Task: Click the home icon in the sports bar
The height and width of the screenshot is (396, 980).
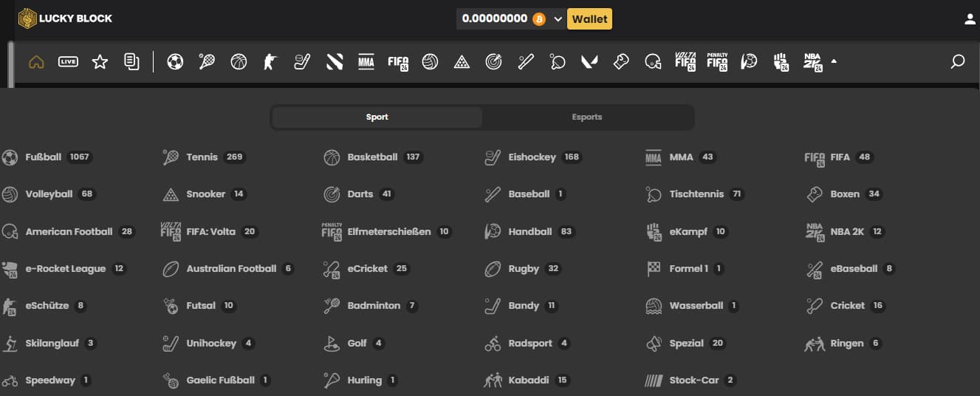Action: [x=36, y=62]
